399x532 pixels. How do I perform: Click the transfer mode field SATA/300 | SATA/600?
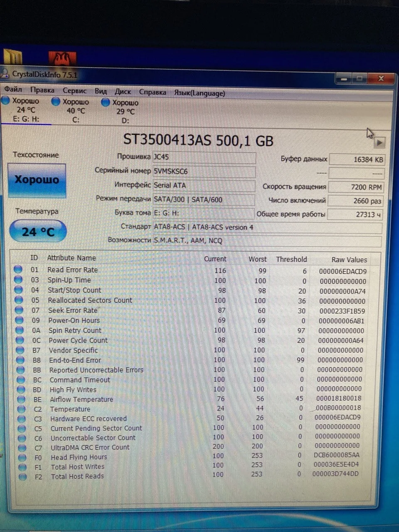(x=204, y=199)
